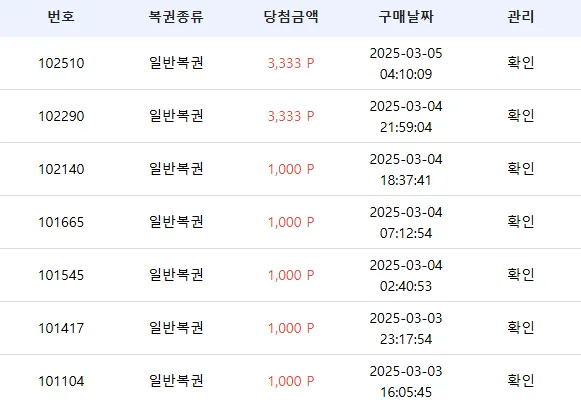This screenshot has width=581, height=405.
Task: Click 일반복권 type in row 101104
Action: coord(176,381)
